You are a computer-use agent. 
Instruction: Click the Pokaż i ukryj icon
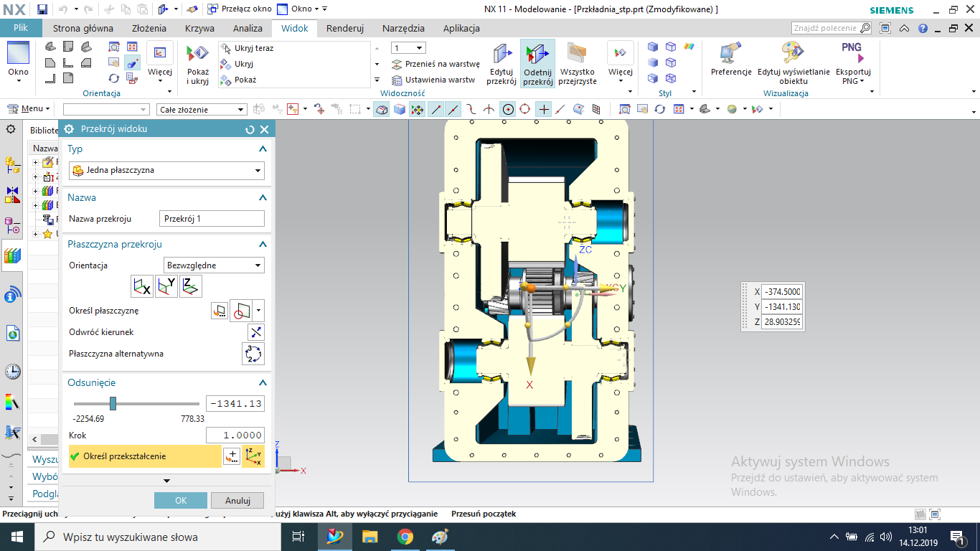click(x=197, y=65)
